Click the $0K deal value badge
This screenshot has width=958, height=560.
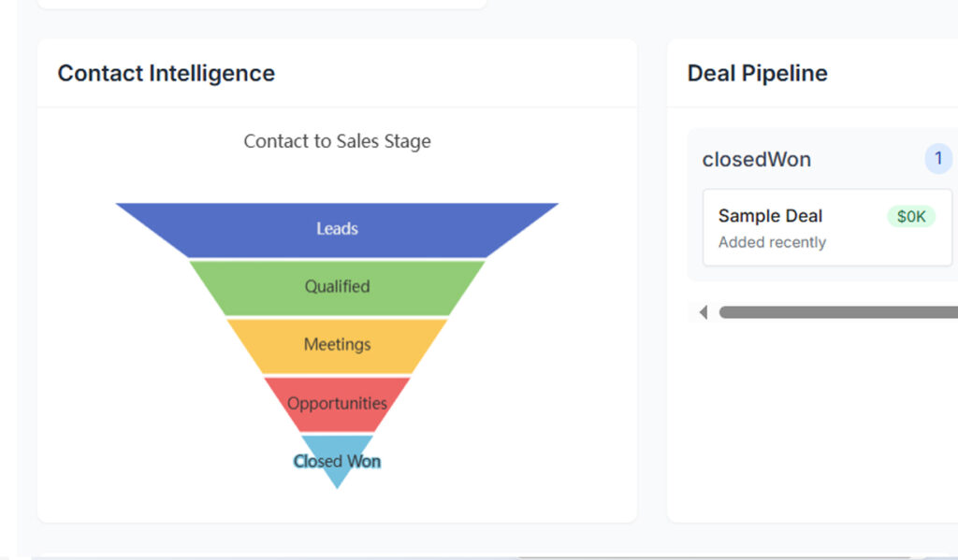[x=910, y=217]
